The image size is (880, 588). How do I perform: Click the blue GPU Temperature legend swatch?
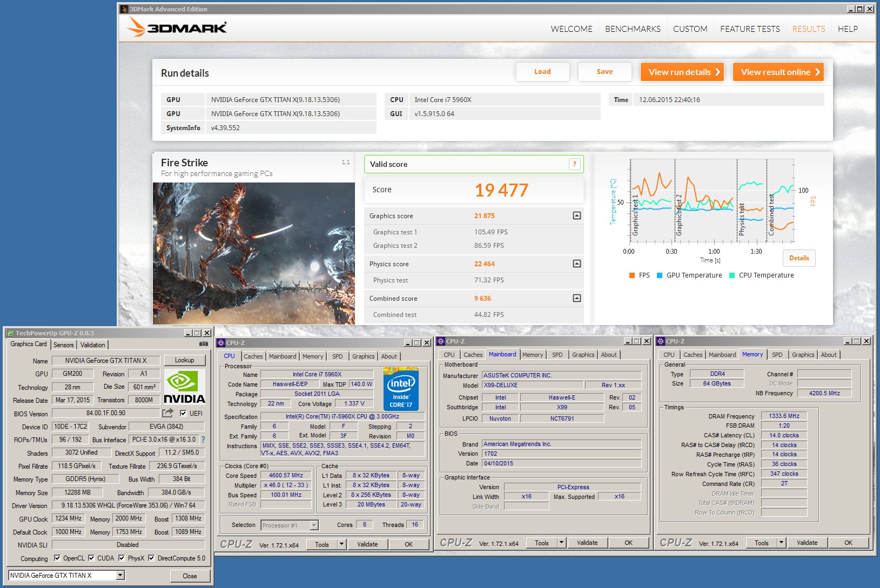click(x=660, y=275)
